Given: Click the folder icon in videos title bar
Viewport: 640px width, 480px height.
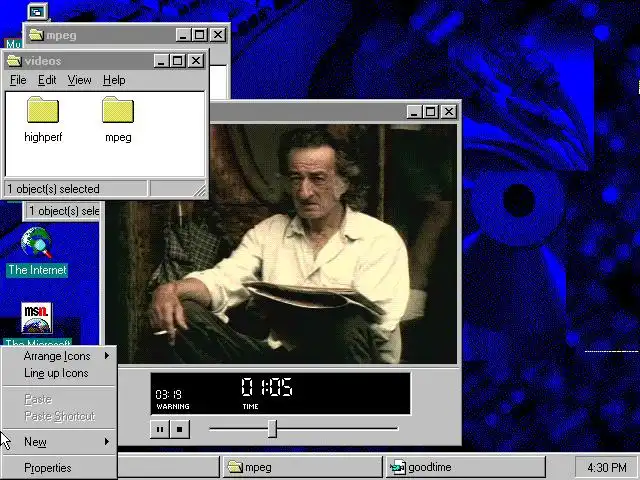Looking at the screenshot, I should pyautogui.click(x=14, y=60).
